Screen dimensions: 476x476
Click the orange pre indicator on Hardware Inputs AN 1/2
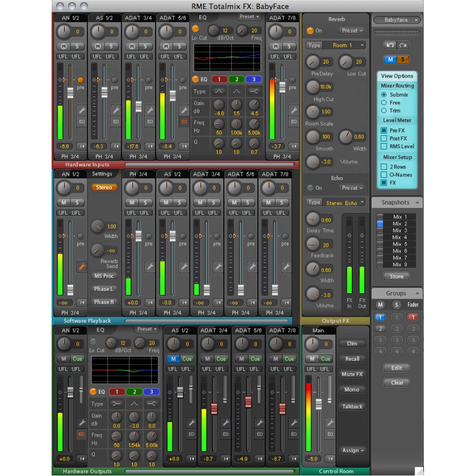pos(80,80)
